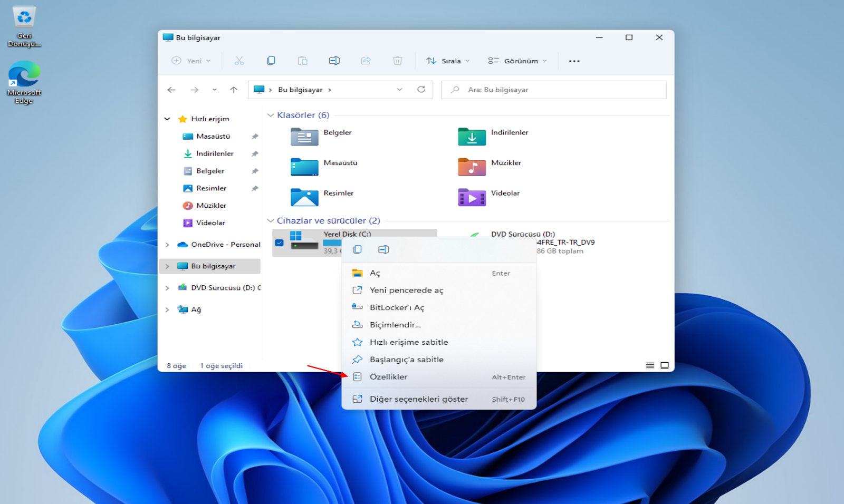Open the Sırala sort dropdown
This screenshot has width=844, height=504.
447,61
